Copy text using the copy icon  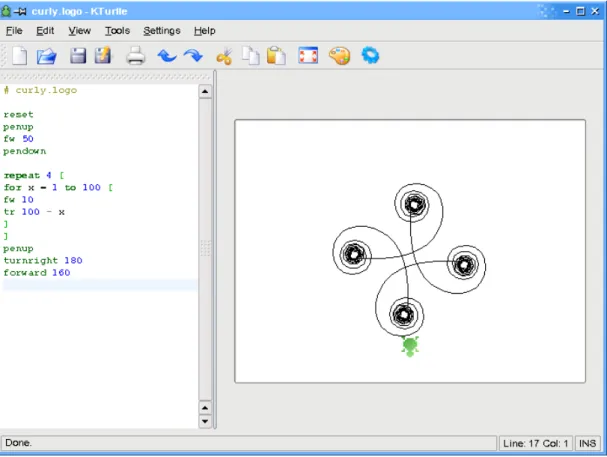click(251, 55)
